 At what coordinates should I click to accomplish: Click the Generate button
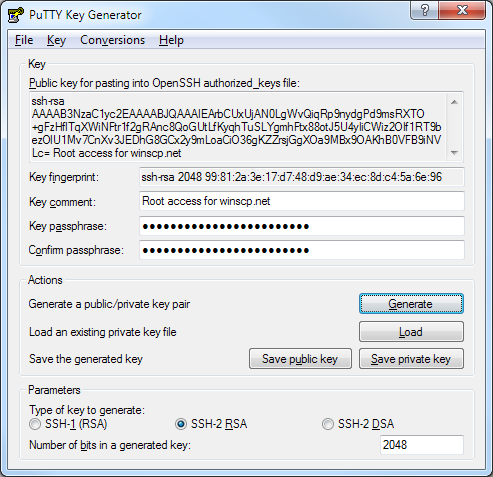coord(411,304)
